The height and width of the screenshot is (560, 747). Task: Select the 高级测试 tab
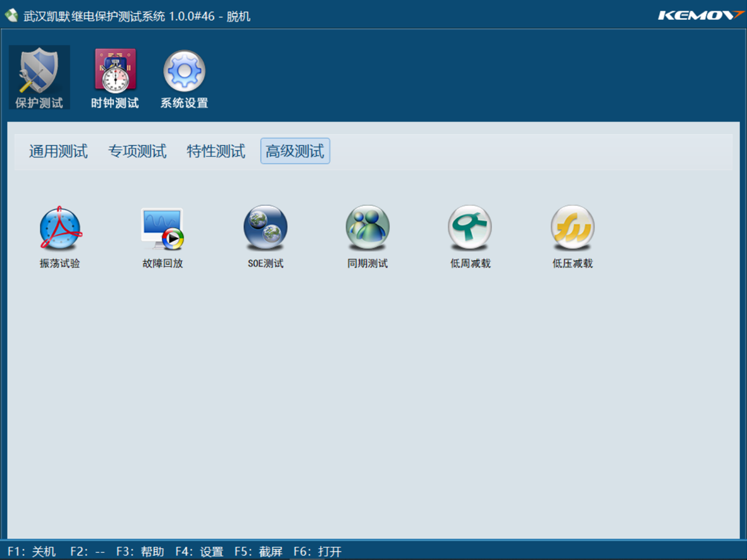(x=295, y=151)
